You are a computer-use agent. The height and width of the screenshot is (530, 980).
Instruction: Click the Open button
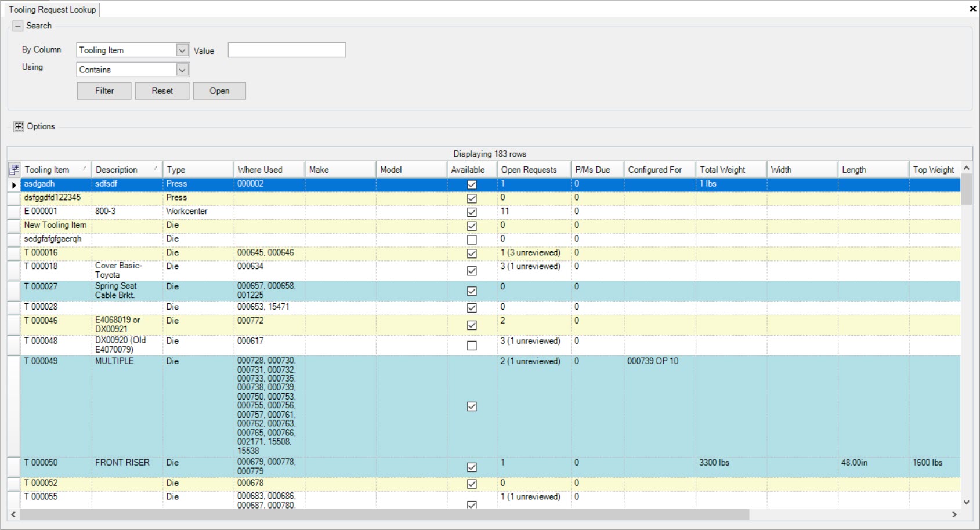pos(219,91)
